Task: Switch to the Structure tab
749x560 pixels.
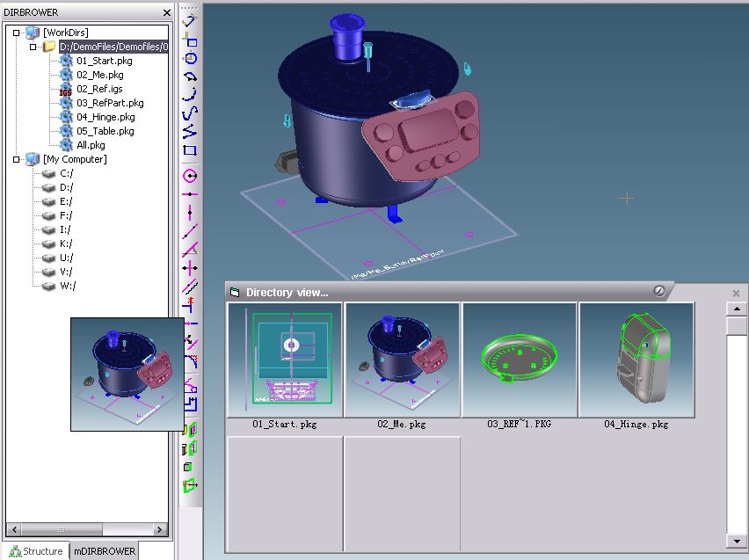Action: pyautogui.click(x=36, y=551)
